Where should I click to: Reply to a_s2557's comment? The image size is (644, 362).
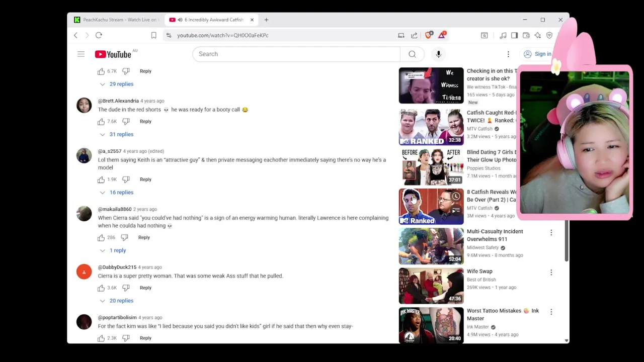point(145,179)
